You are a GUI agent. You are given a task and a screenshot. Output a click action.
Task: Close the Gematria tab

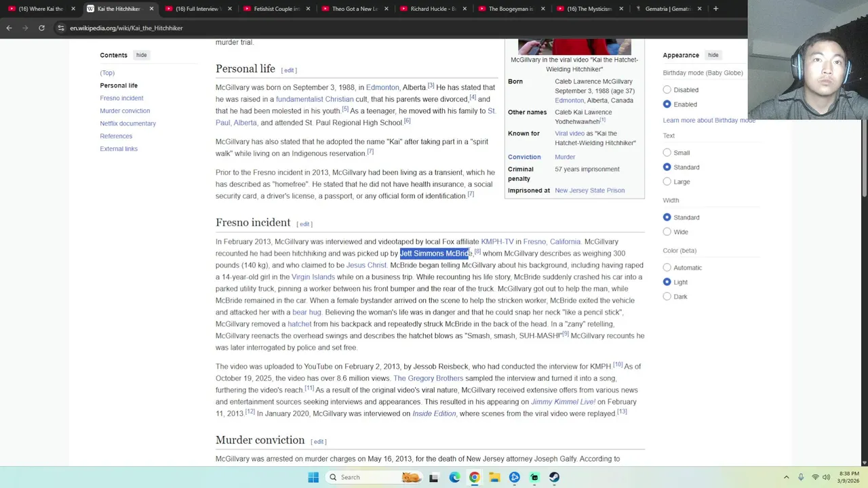tap(699, 9)
